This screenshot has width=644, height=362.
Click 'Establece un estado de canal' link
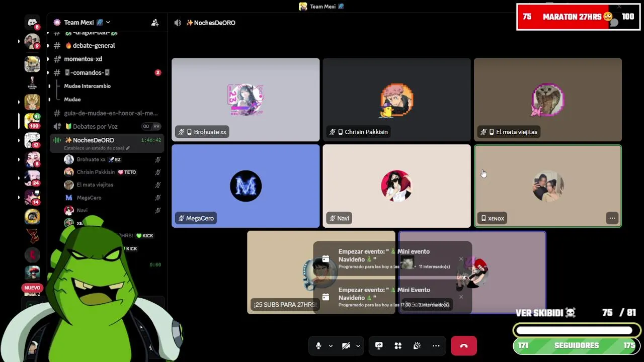tap(97, 148)
